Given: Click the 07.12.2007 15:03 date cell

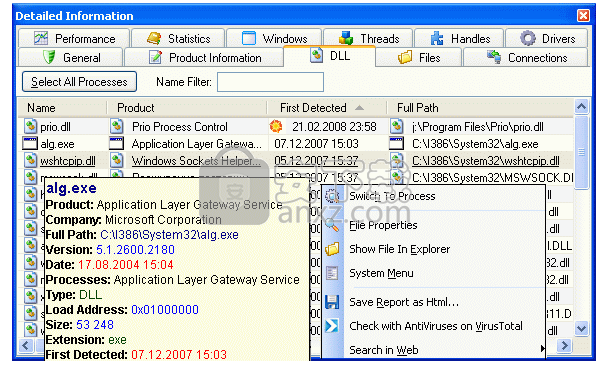Looking at the screenshot, I should coord(316,144).
